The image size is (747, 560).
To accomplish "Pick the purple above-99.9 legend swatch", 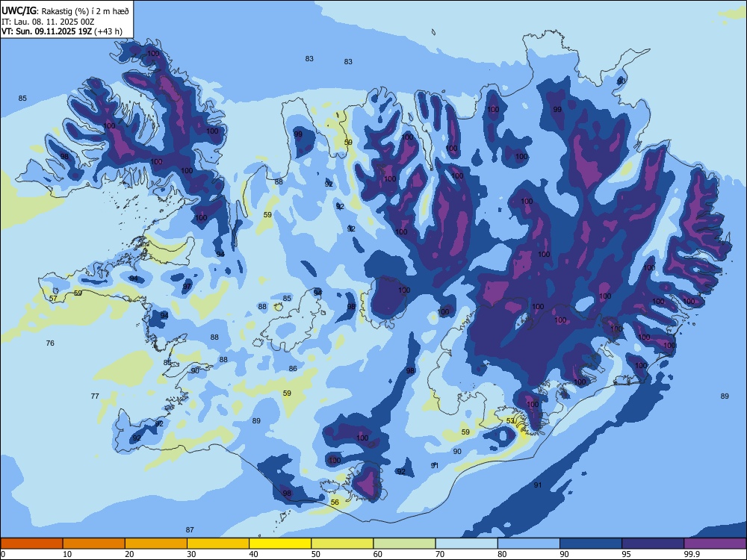I will pyautogui.click(x=715, y=544).
